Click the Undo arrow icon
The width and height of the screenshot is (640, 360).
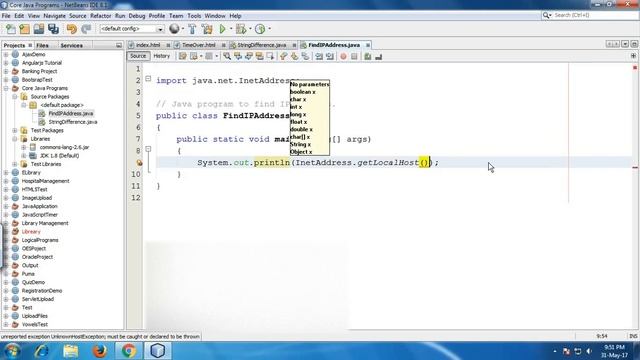[72, 29]
